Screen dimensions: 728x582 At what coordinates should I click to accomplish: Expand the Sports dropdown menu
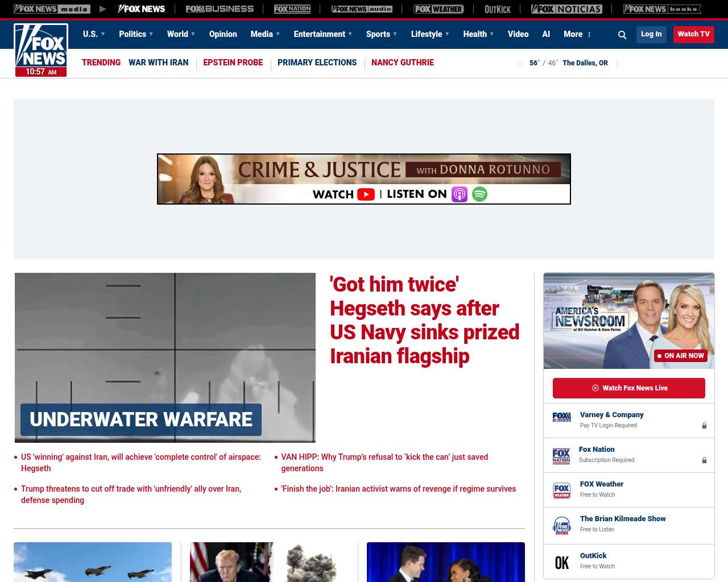tap(382, 34)
